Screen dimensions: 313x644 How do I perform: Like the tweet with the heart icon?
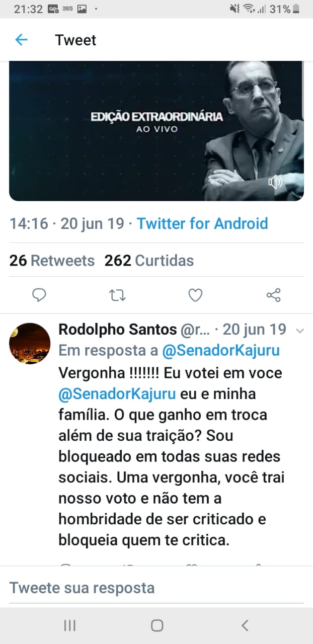(x=195, y=295)
